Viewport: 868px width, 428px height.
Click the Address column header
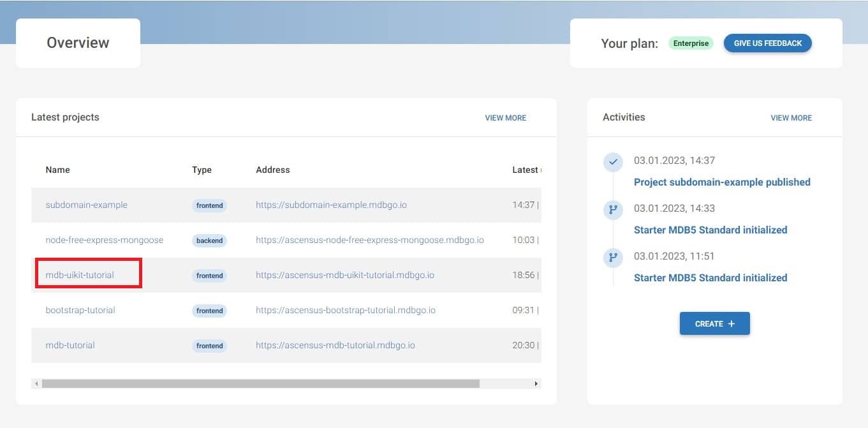tap(272, 170)
